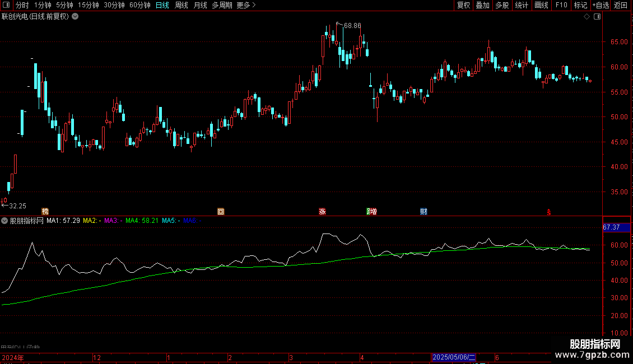633x364 pixels.
Task: Open the 榜 event marker on chart
Action: (x=45, y=212)
